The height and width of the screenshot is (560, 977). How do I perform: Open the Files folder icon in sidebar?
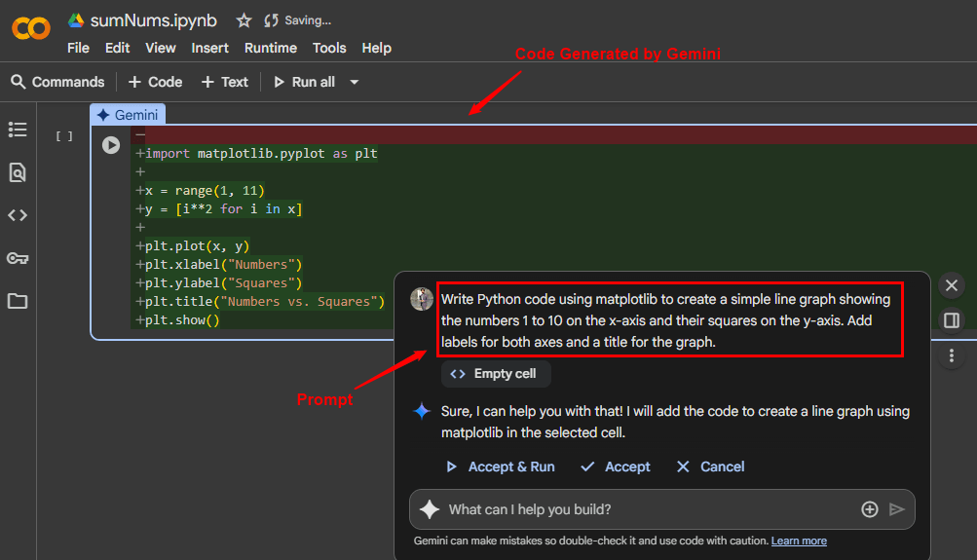(18, 301)
